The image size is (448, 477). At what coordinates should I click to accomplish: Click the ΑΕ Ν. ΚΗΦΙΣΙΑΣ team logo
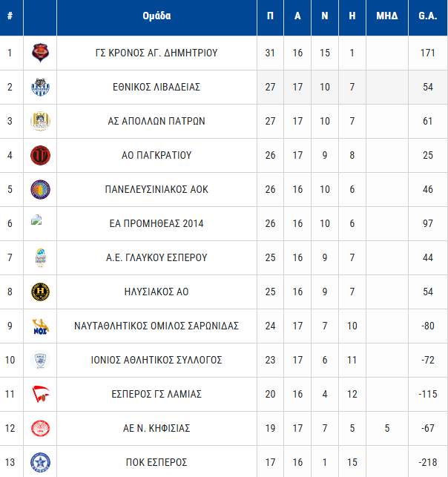pyautogui.click(x=40, y=428)
